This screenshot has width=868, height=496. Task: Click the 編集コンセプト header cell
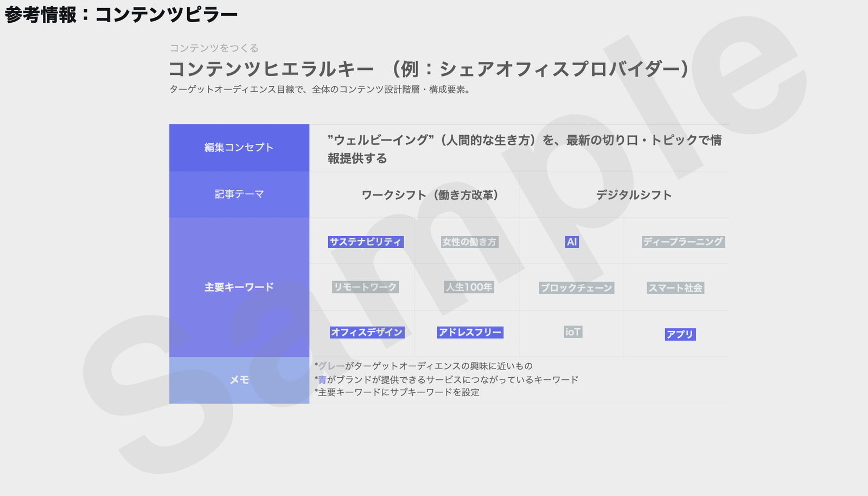[x=239, y=148]
